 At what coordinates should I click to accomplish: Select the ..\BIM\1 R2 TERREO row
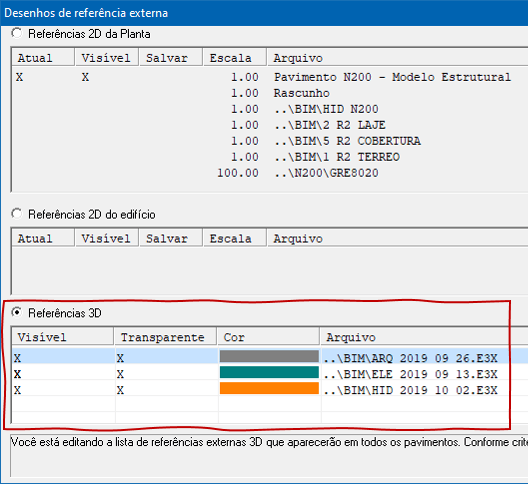coord(270,157)
